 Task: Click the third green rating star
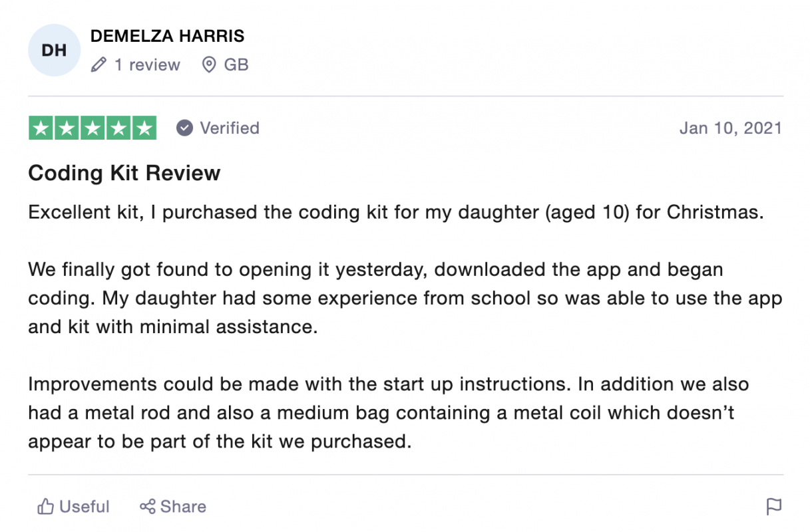(93, 128)
